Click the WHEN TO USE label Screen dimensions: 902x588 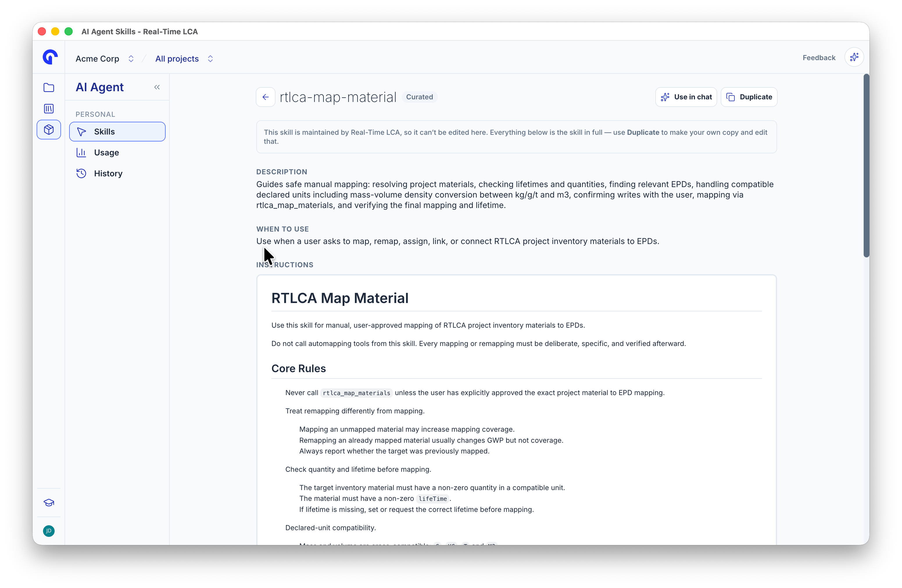282,229
